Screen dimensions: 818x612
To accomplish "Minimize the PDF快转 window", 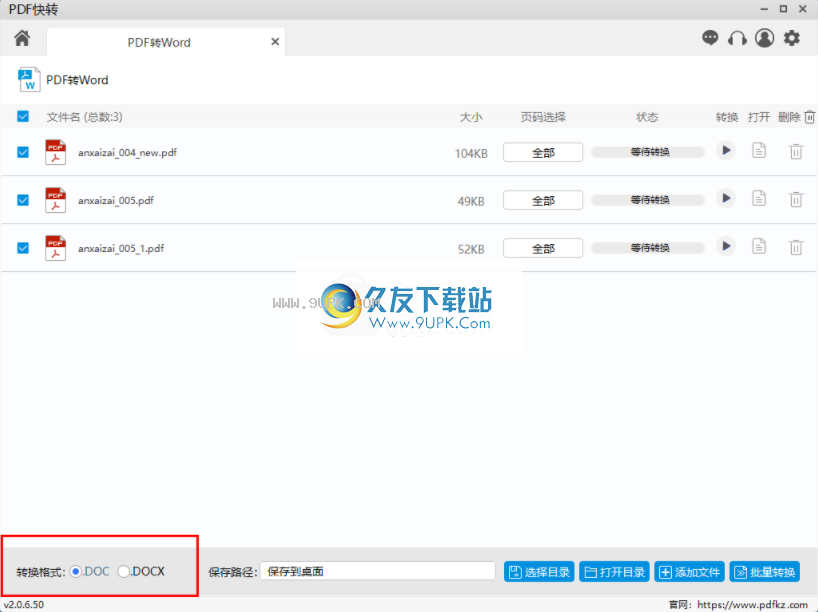I will coord(764,9).
